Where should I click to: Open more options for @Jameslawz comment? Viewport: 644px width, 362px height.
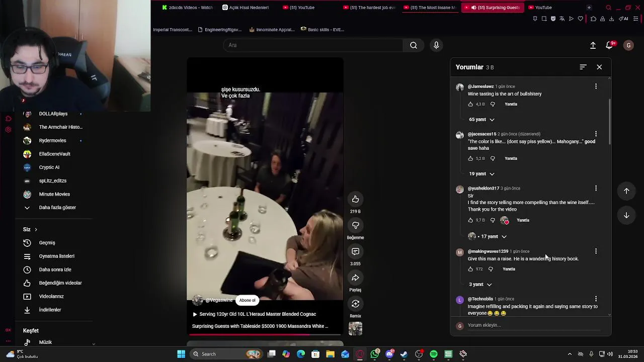click(596, 86)
